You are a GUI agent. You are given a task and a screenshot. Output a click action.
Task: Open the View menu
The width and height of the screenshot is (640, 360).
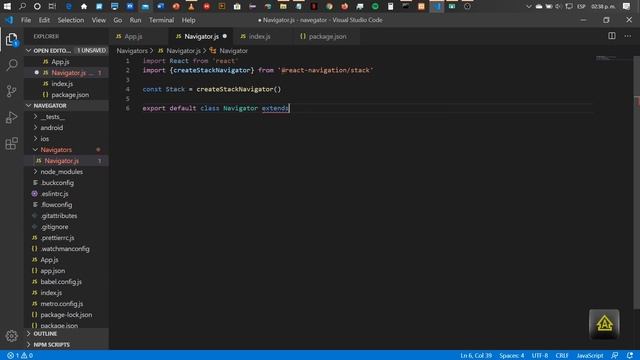[98, 20]
